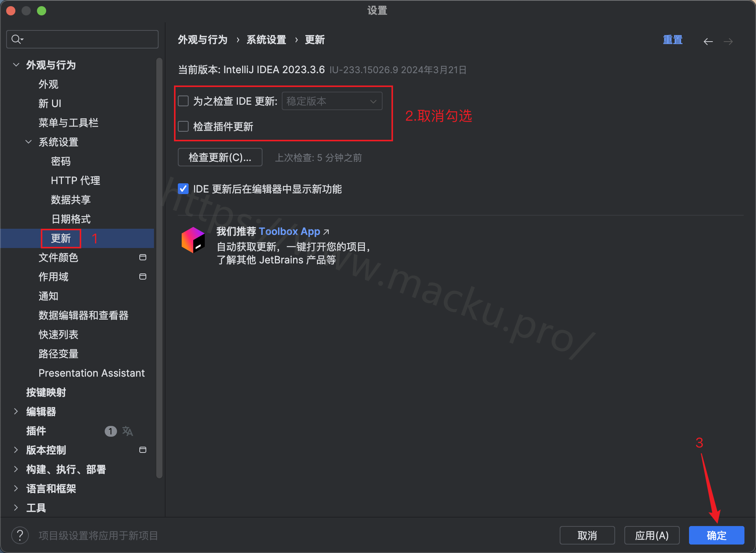Select 按键映射 in settings tree

click(46, 392)
